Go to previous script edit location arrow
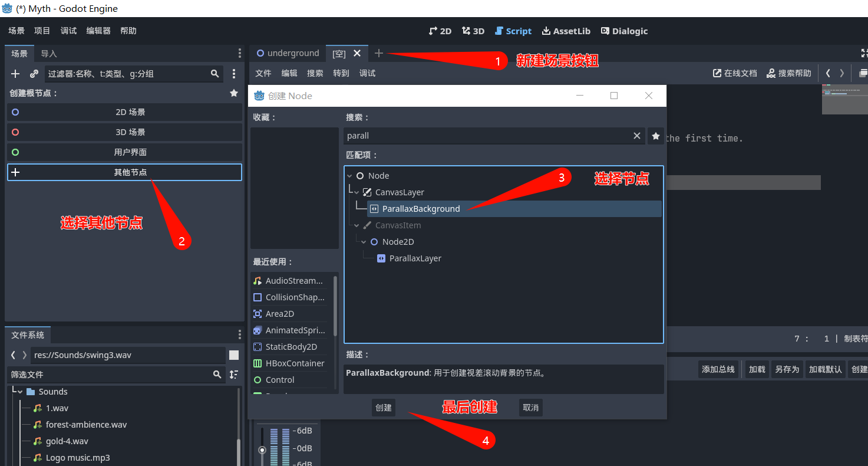Viewport: 868px width, 466px height. click(828, 73)
